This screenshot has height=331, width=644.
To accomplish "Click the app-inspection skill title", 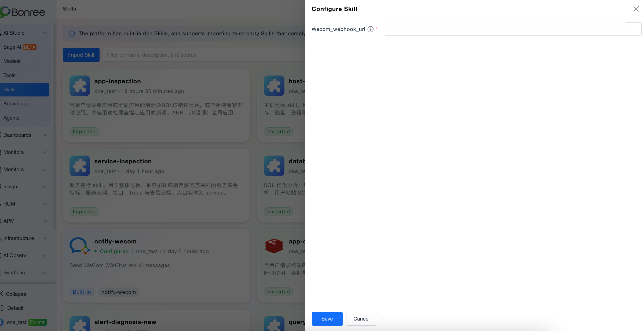I will 118,81.
